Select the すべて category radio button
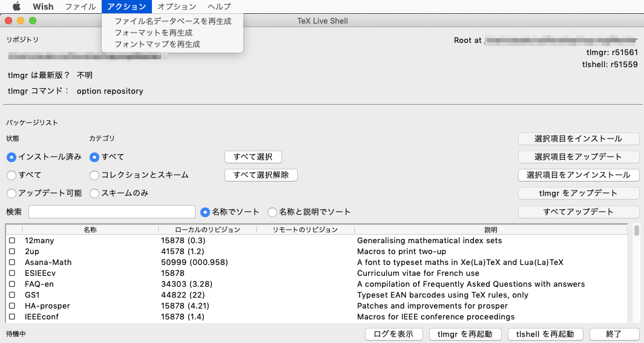The height and width of the screenshot is (343, 644). (94, 157)
